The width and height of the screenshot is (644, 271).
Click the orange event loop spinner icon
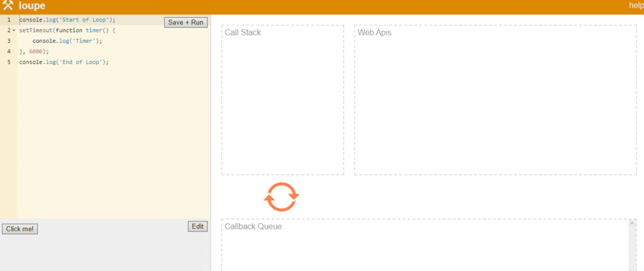tap(281, 197)
